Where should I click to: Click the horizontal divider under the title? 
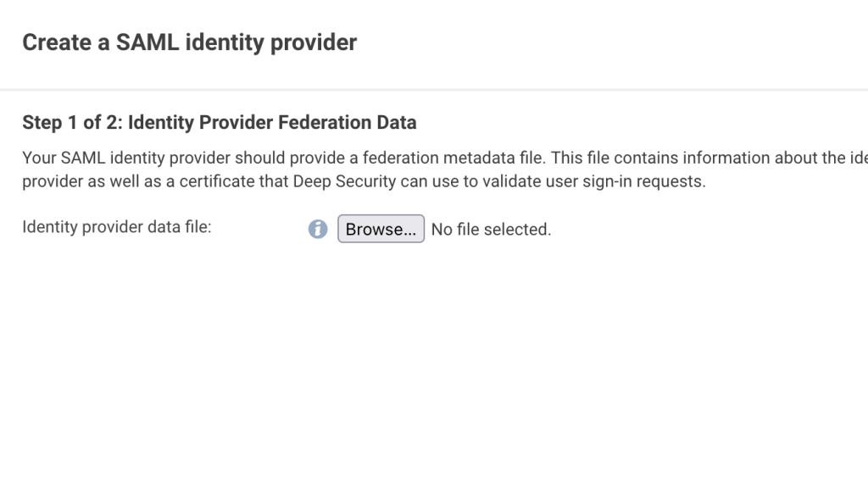(434, 89)
